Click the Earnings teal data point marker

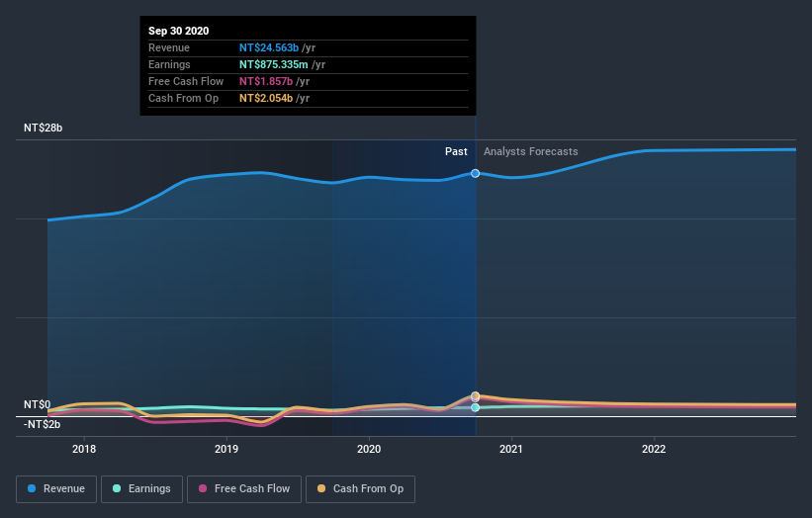(x=475, y=407)
